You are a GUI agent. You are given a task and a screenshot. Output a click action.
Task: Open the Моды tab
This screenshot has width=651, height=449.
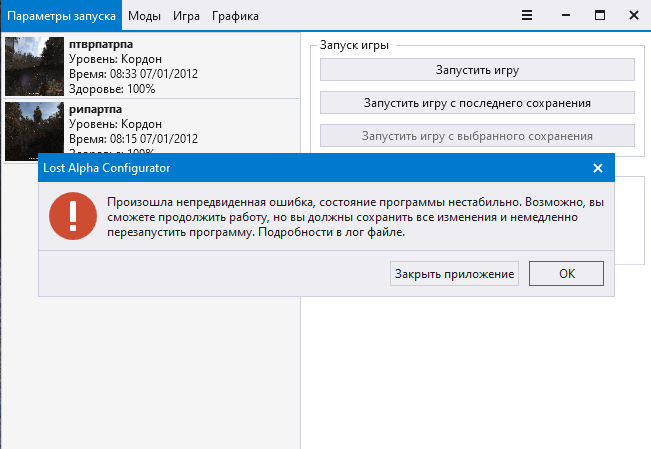pyautogui.click(x=144, y=16)
